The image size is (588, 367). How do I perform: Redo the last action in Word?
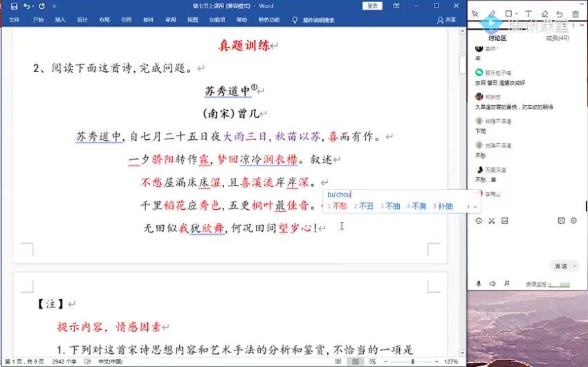[x=42, y=6]
